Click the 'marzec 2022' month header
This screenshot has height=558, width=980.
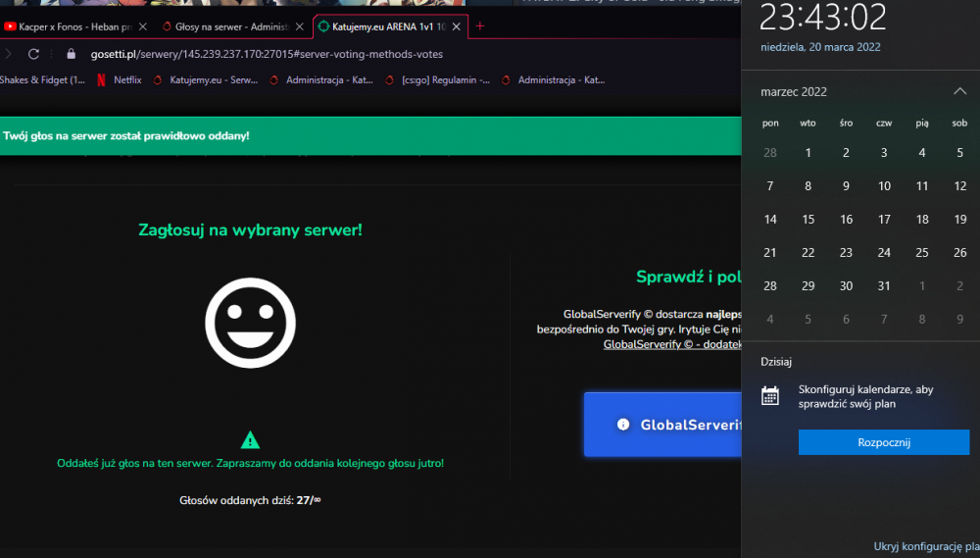[x=793, y=92]
